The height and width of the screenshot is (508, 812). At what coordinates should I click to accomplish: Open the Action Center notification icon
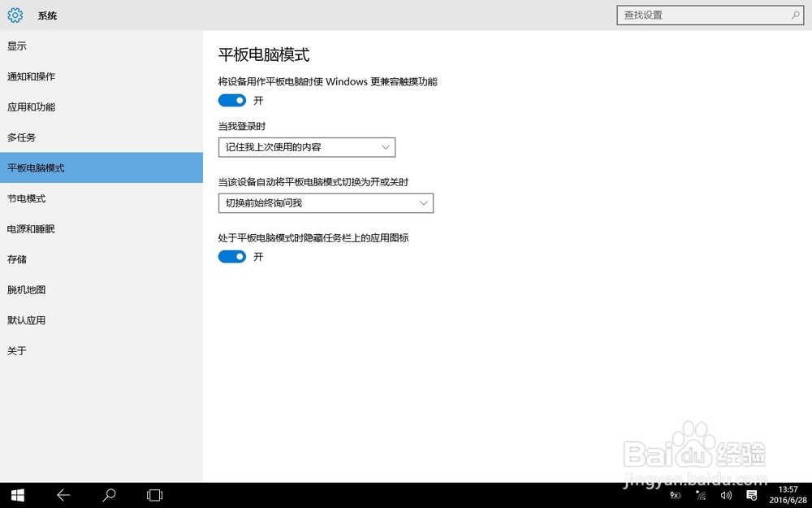tap(753, 495)
